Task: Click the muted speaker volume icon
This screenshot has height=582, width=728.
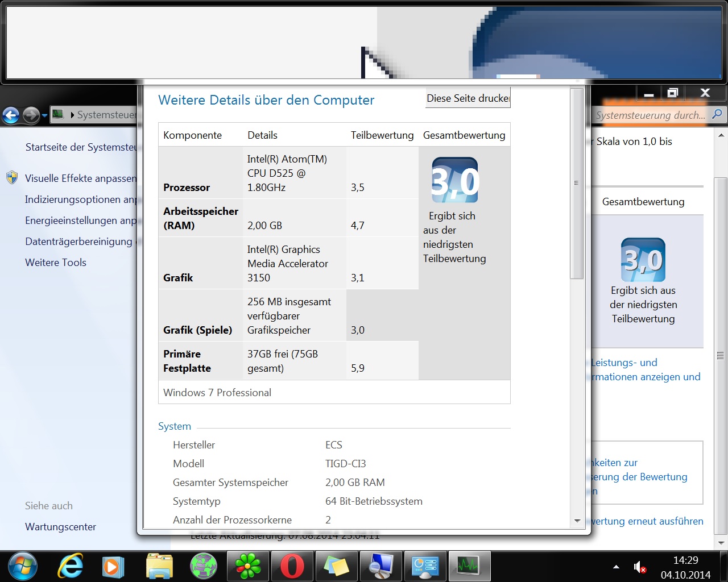Action: pyautogui.click(x=639, y=567)
